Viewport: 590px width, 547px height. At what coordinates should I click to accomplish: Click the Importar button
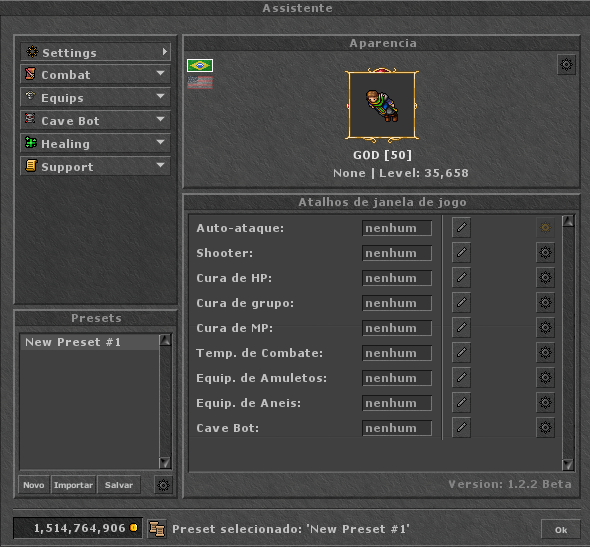click(x=73, y=485)
